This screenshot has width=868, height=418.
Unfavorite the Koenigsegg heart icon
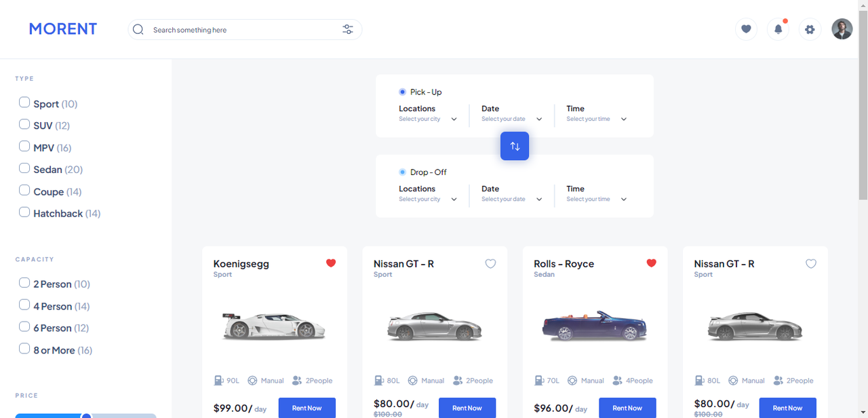(x=331, y=263)
